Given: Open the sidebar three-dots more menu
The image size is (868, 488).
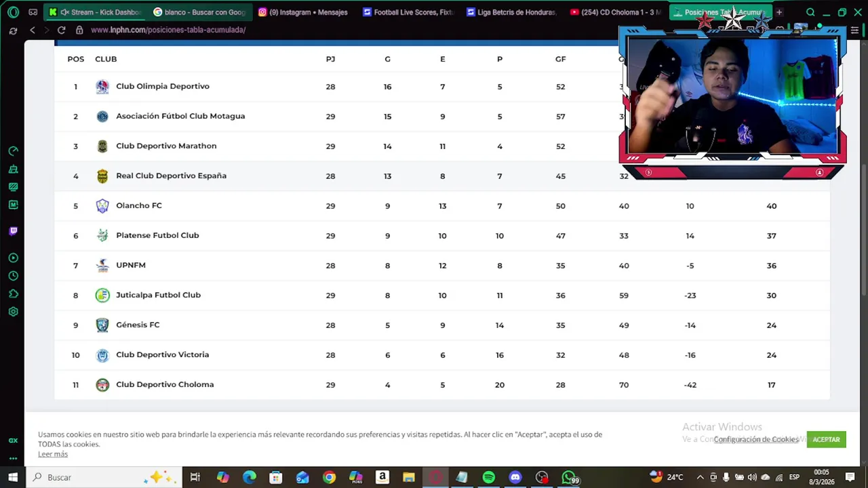Looking at the screenshot, I should (13, 458).
